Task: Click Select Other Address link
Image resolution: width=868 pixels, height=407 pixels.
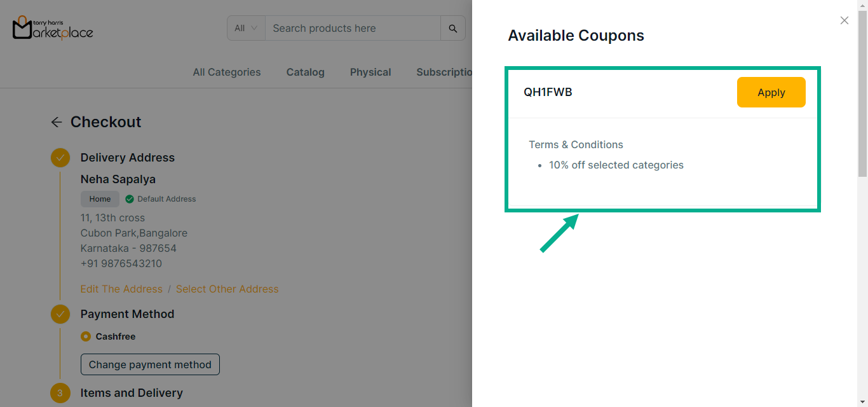Action: 227,289
